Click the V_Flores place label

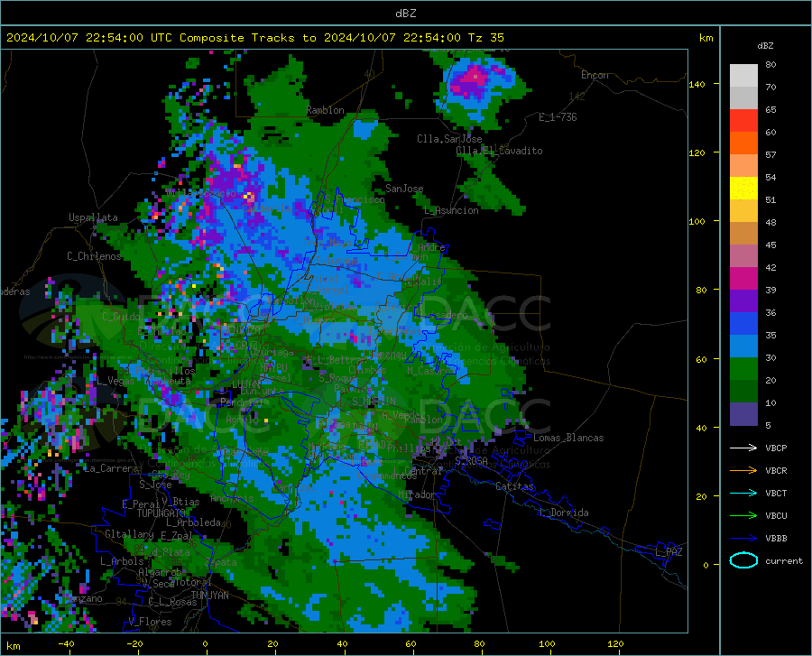(150, 622)
